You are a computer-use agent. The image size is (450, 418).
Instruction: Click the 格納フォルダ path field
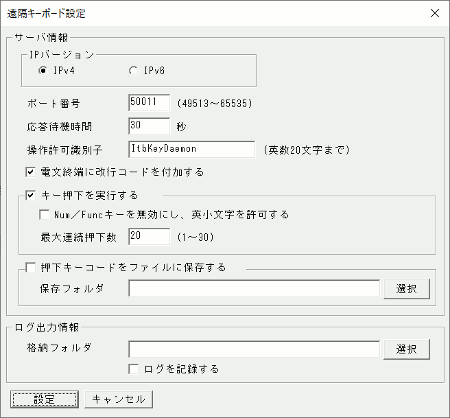[x=254, y=349]
